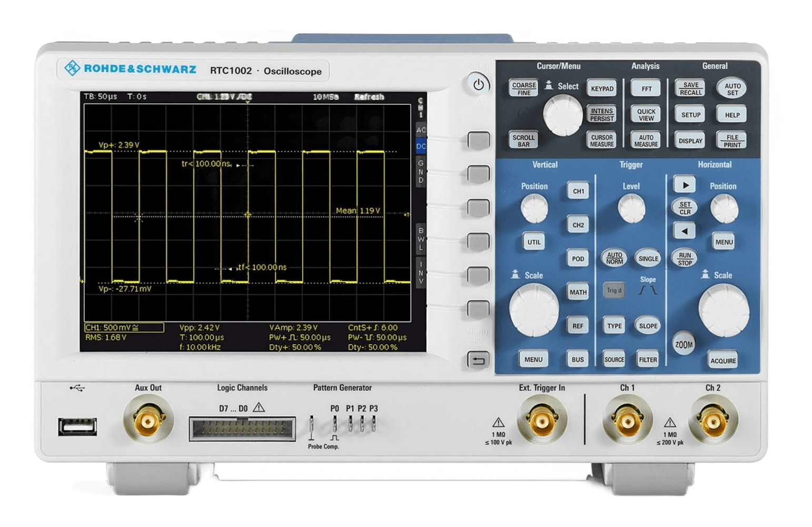
Task: Select DC coupling on screen menu
Action: pyautogui.click(x=421, y=147)
